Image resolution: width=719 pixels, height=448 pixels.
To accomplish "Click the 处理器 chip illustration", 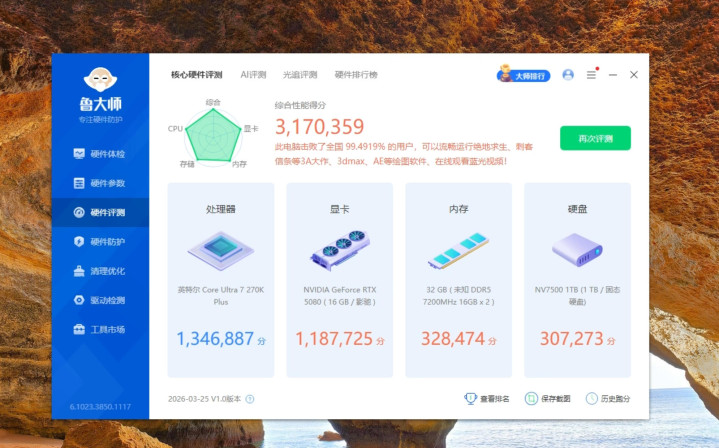I will pos(221,251).
